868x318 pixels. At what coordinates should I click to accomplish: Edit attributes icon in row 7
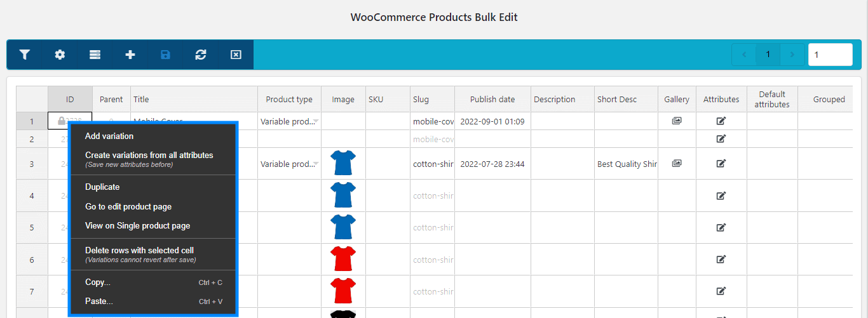[x=721, y=291]
